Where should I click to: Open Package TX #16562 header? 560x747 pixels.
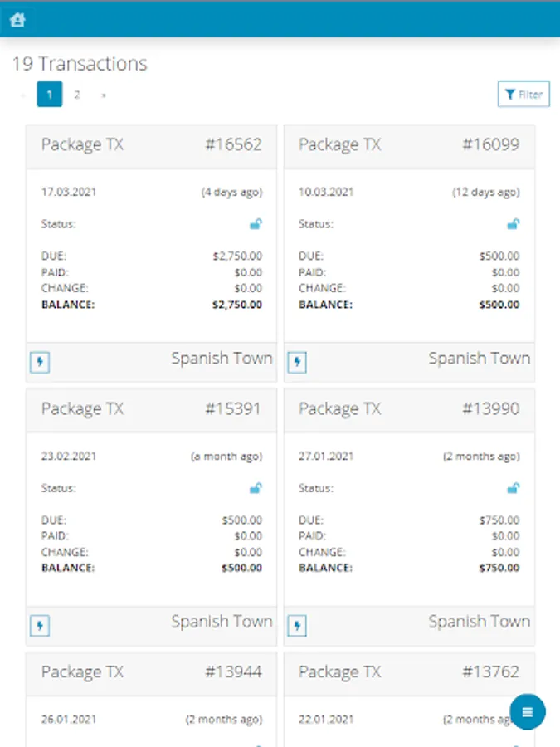151,145
